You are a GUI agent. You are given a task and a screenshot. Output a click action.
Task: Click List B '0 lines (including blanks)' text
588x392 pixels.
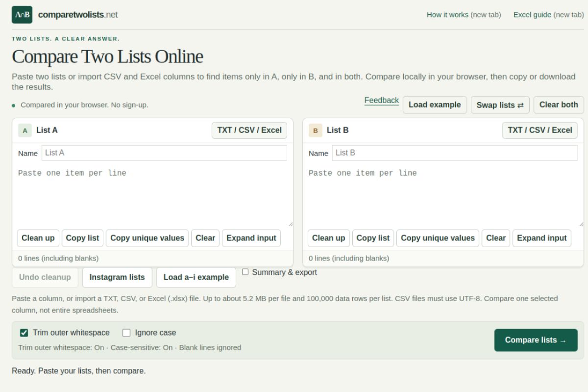[x=349, y=258]
